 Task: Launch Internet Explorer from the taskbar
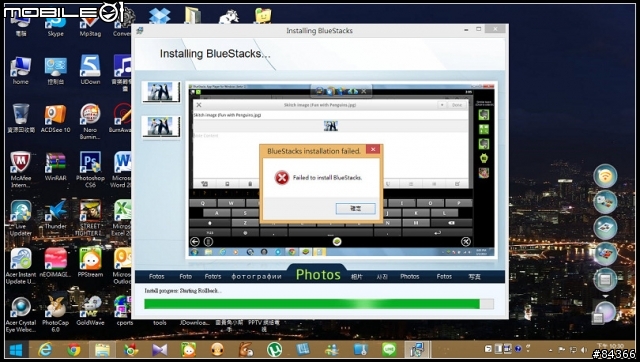click(x=45, y=350)
